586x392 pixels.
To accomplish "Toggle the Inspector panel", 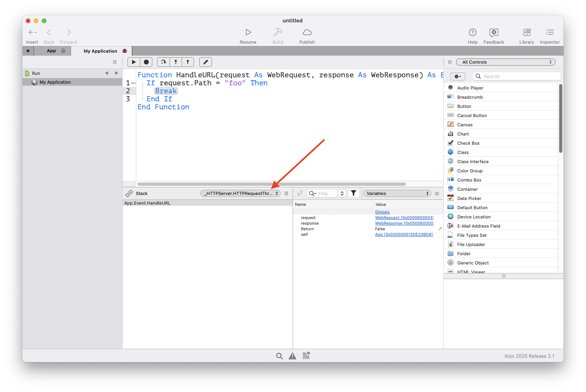I will pyautogui.click(x=550, y=32).
